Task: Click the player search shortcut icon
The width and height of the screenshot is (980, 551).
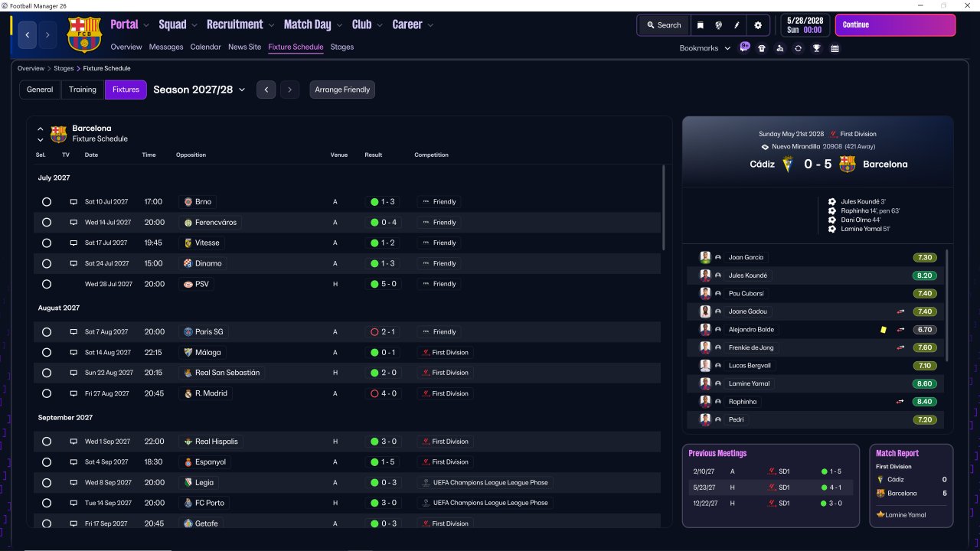Action: [779, 48]
